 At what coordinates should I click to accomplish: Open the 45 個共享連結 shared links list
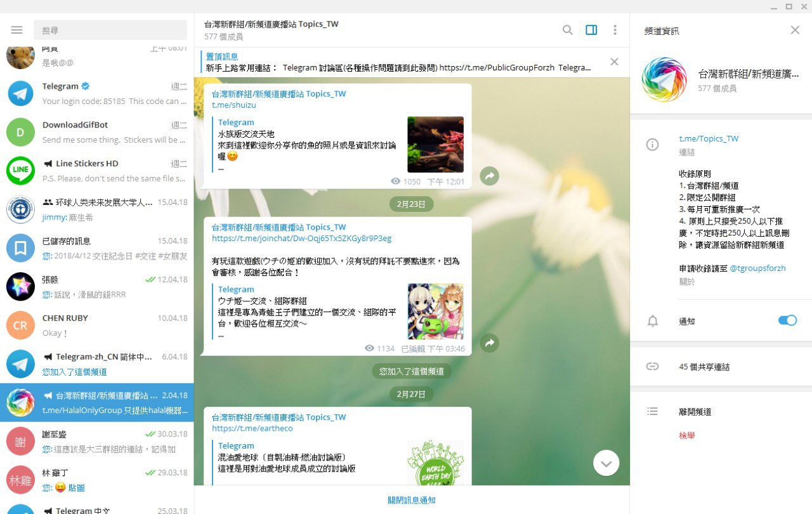(704, 367)
